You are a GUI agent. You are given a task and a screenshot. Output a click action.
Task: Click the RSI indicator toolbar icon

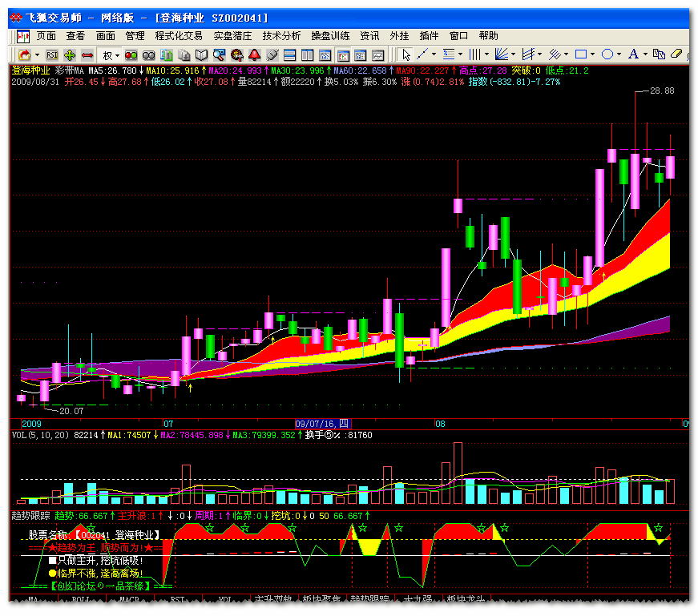(x=52, y=55)
